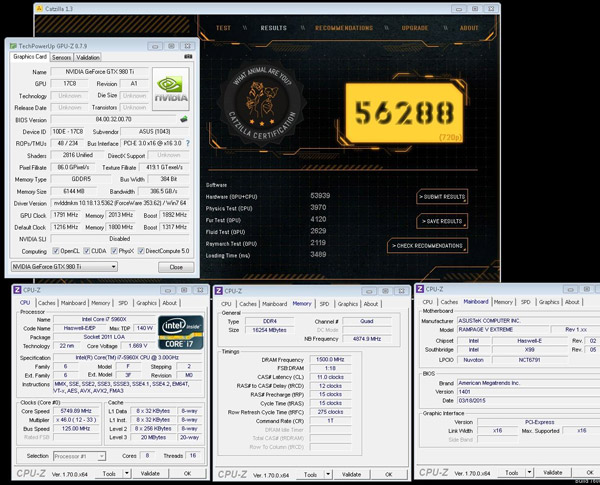Click the NB Frequency 4874.9 MHz value
600x485 pixels.
(367, 339)
